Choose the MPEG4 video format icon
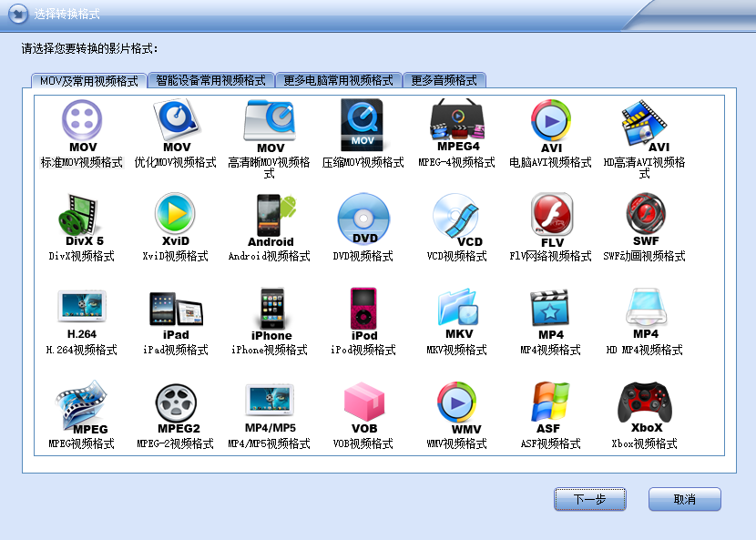756x540 pixels. [x=457, y=126]
